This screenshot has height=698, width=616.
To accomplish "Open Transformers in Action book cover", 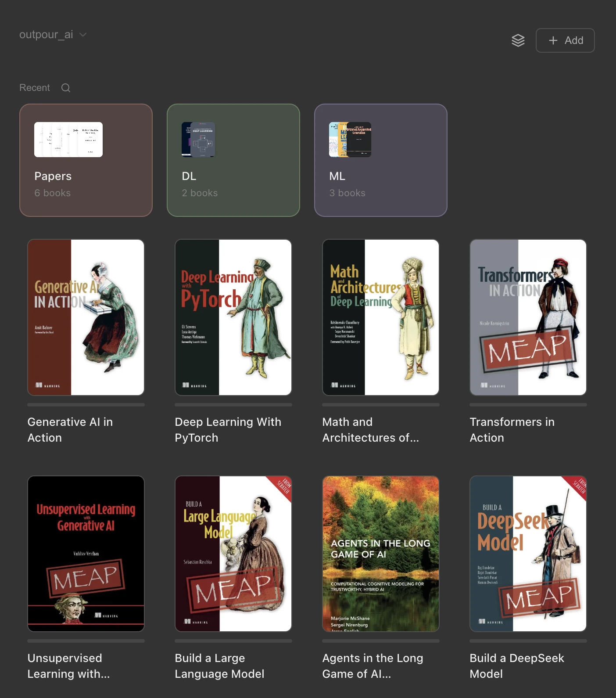I will [x=528, y=317].
